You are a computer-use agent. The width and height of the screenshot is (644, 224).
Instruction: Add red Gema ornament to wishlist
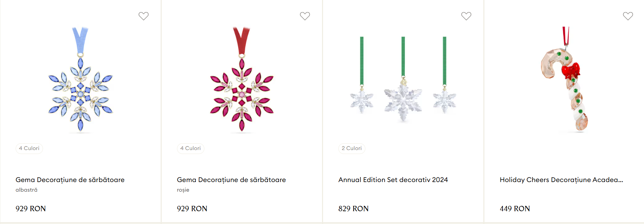(305, 16)
